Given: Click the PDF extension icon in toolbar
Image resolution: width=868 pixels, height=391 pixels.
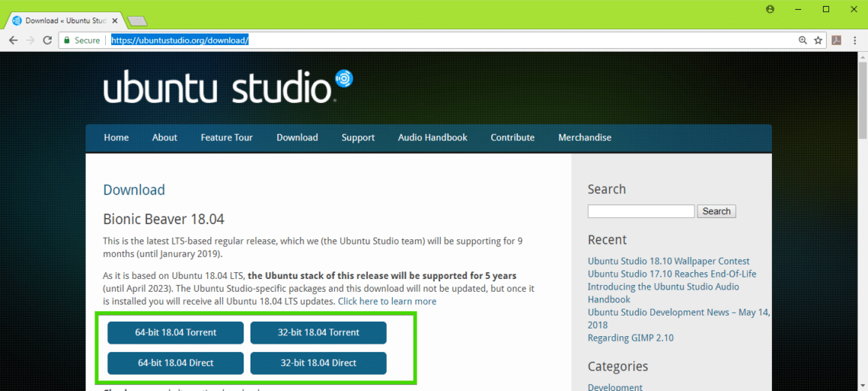Looking at the screenshot, I should tap(837, 40).
